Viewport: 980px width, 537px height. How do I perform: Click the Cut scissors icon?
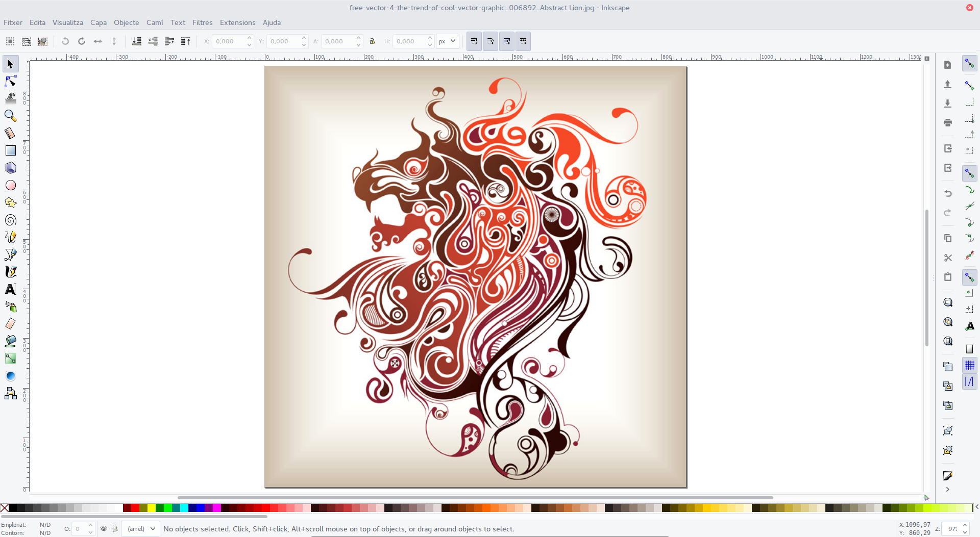(x=948, y=258)
